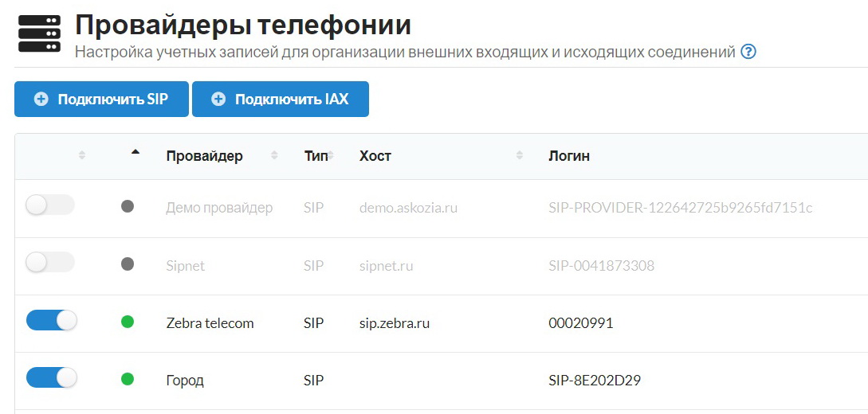Sort table by Провайдер column
The height and width of the screenshot is (414, 868).
tap(205, 156)
